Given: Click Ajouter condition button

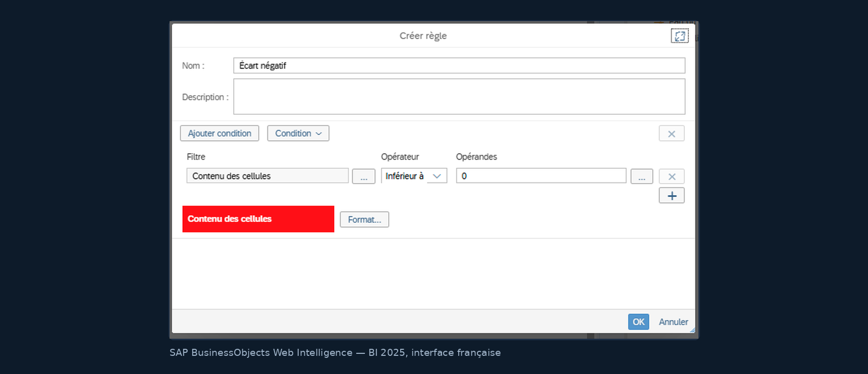Looking at the screenshot, I should tap(220, 133).
